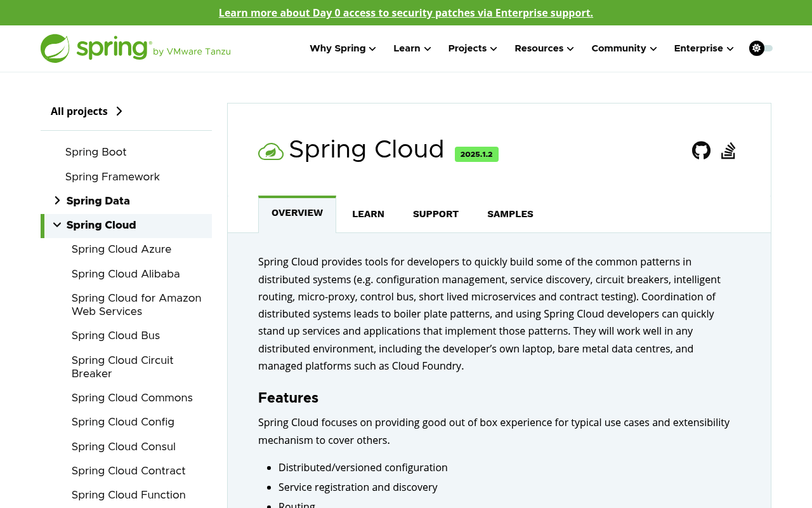Expand the Why Spring menu
The image size is (812, 508).
[x=343, y=48]
